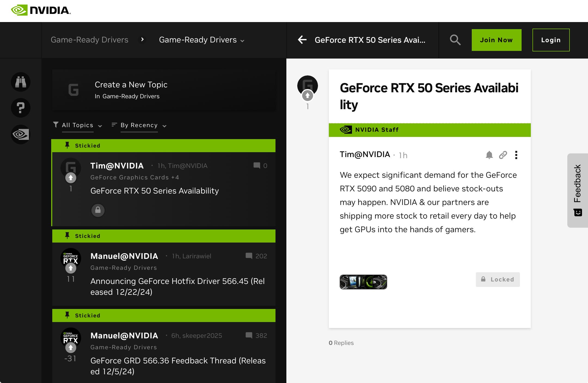Click 'Game-Ready Drivers' tag under Hotfix Driver author
This screenshot has width=588, height=383.
click(x=124, y=268)
